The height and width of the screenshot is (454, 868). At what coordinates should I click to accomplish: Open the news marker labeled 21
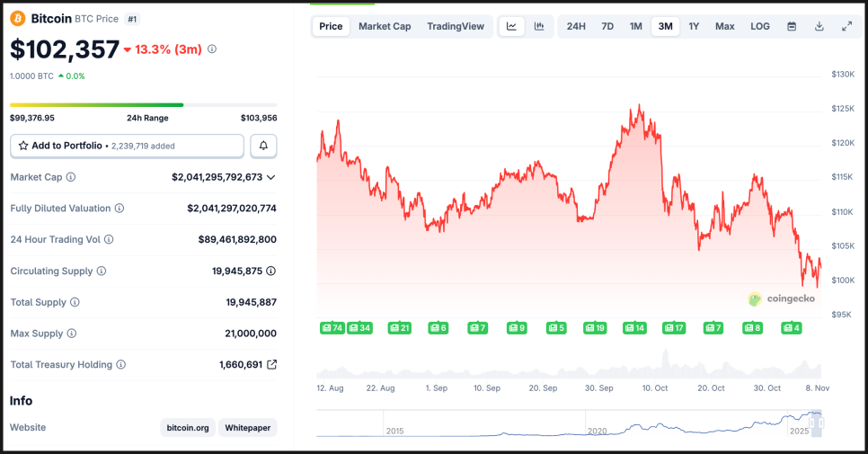pyautogui.click(x=399, y=328)
